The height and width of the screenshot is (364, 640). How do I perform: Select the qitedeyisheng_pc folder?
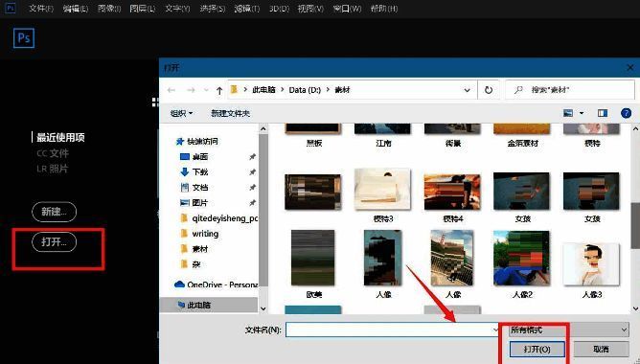coord(219,218)
